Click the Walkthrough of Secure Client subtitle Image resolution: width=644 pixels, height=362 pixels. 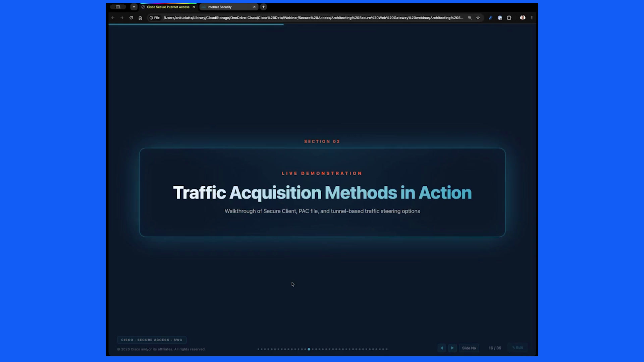tap(322, 211)
